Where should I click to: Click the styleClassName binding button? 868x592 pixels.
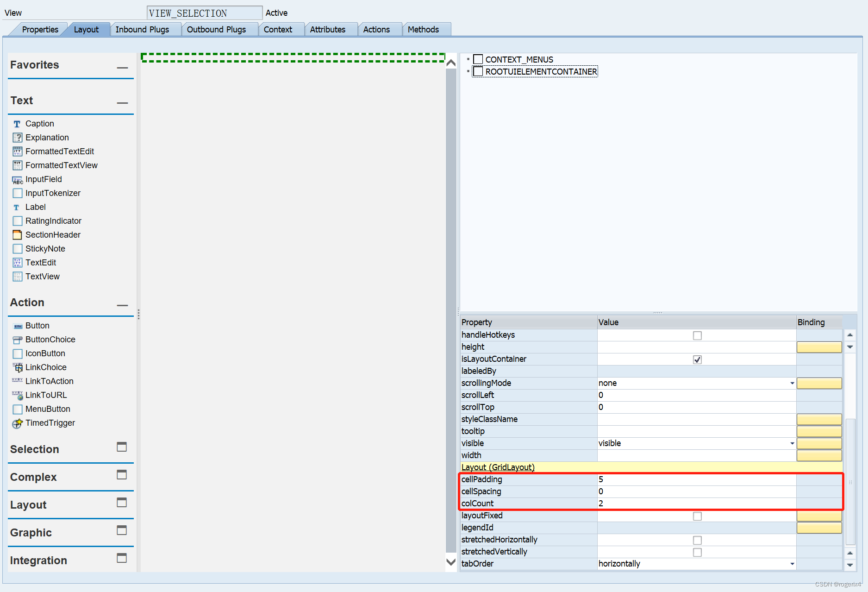[x=819, y=419]
